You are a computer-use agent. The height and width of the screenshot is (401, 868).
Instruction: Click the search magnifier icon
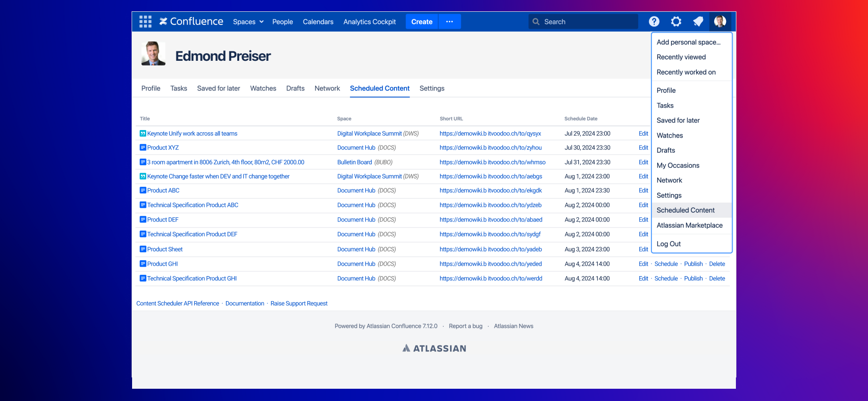(x=536, y=22)
